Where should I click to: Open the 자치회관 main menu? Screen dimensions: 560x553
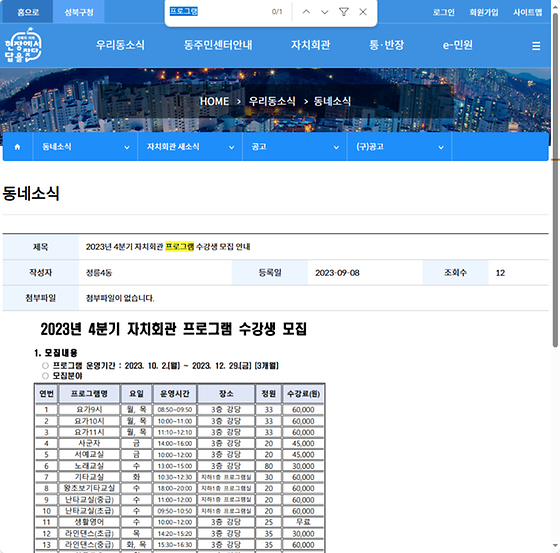pyautogui.click(x=310, y=45)
